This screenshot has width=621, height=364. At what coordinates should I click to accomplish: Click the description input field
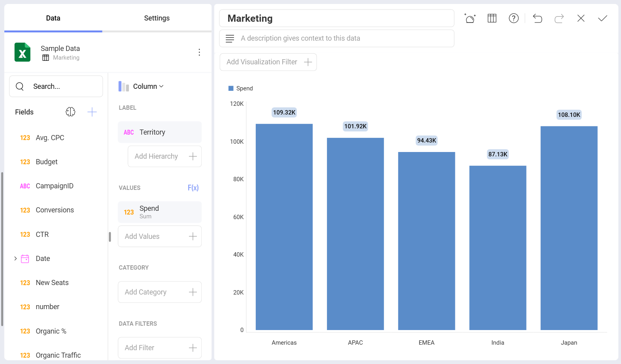[337, 38]
